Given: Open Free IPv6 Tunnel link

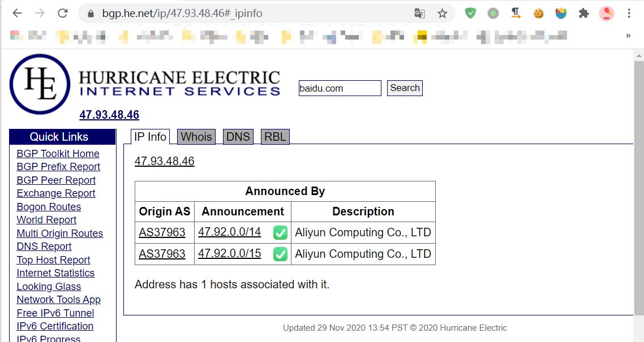Looking at the screenshot, I should (55, 313).
